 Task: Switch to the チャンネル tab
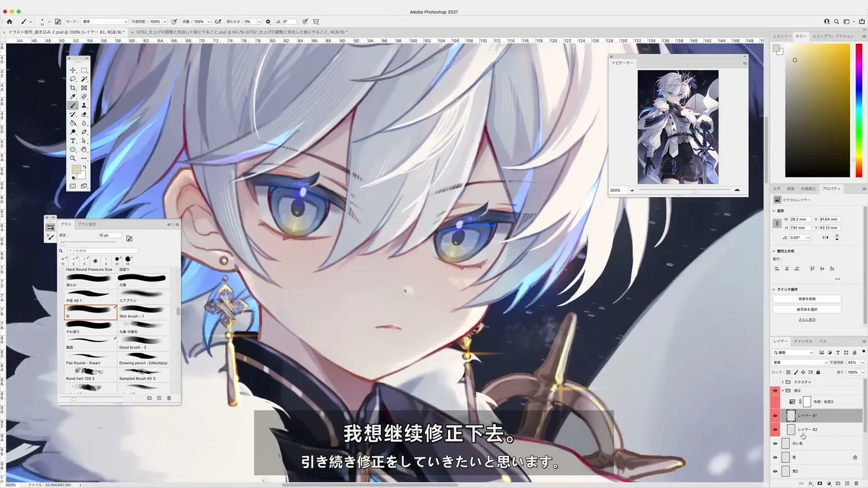pos(803,341)
